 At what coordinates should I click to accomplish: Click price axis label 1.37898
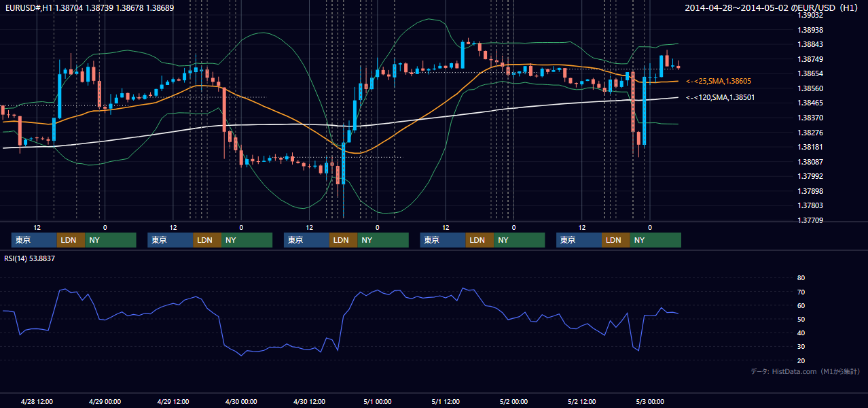pos(810,191)
